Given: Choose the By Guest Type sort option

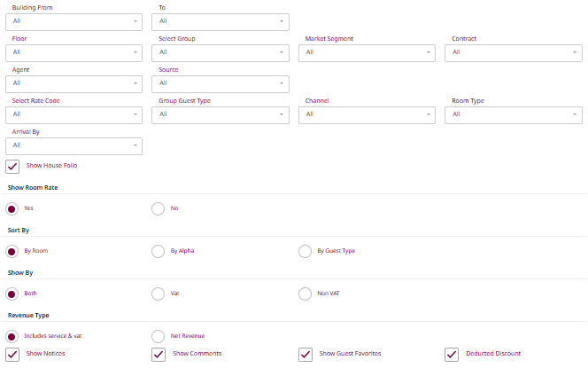Looking at the screenshot, I should [x=306, y=251].
